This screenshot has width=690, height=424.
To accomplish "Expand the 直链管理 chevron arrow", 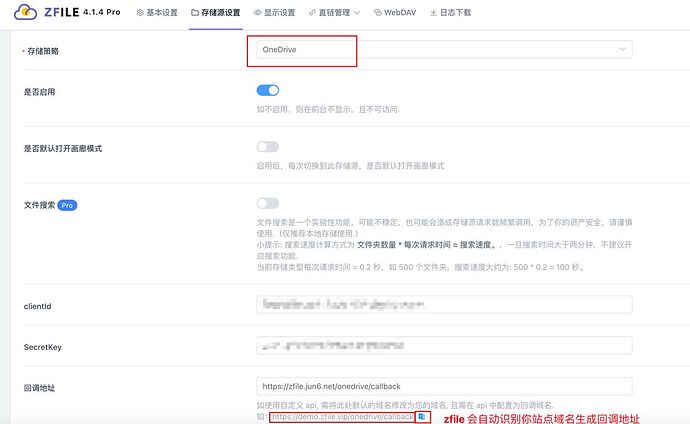I will 356,13.
